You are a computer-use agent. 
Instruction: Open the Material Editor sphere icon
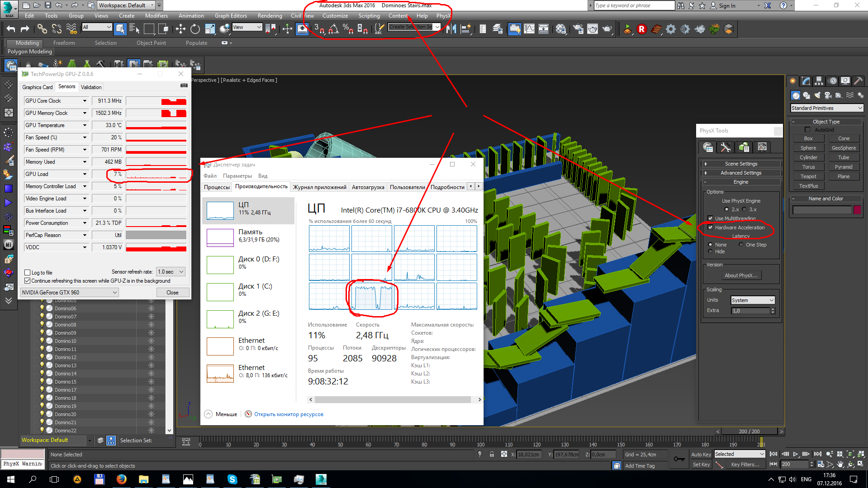point(561,29)
